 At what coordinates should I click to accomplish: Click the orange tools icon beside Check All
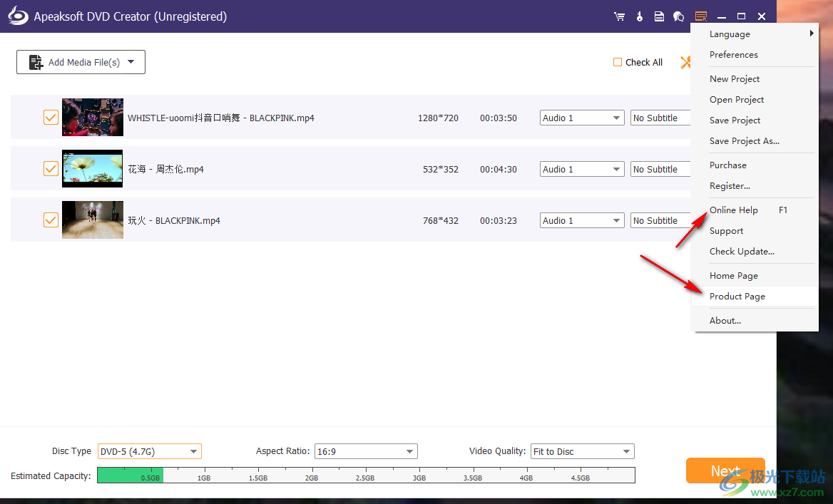[x=686, y=62]
